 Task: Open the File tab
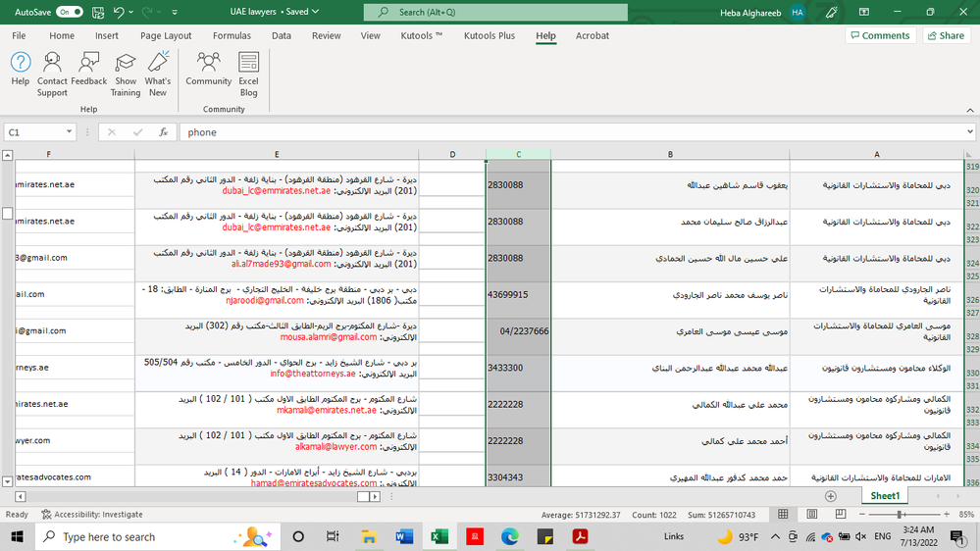pos(19,35)
